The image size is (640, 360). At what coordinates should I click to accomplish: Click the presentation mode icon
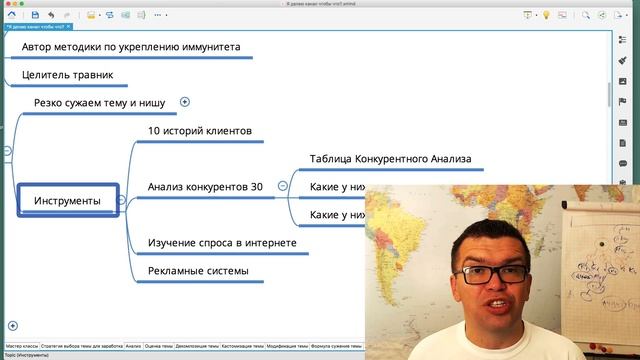tap(527, 15)
